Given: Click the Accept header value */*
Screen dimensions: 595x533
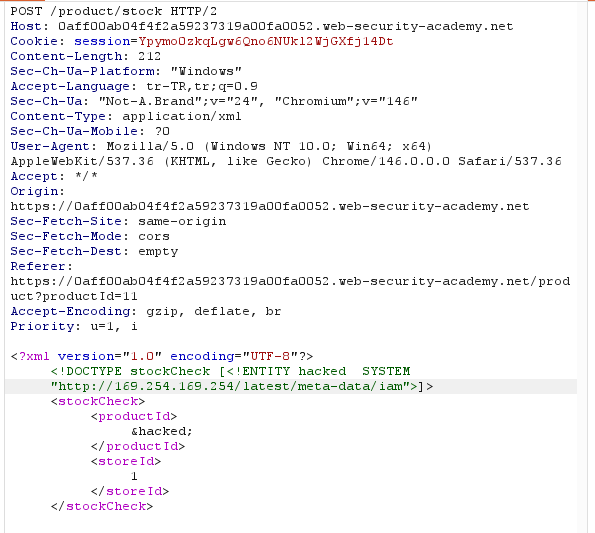Looking at the screenshot, I should coord(86,176).
